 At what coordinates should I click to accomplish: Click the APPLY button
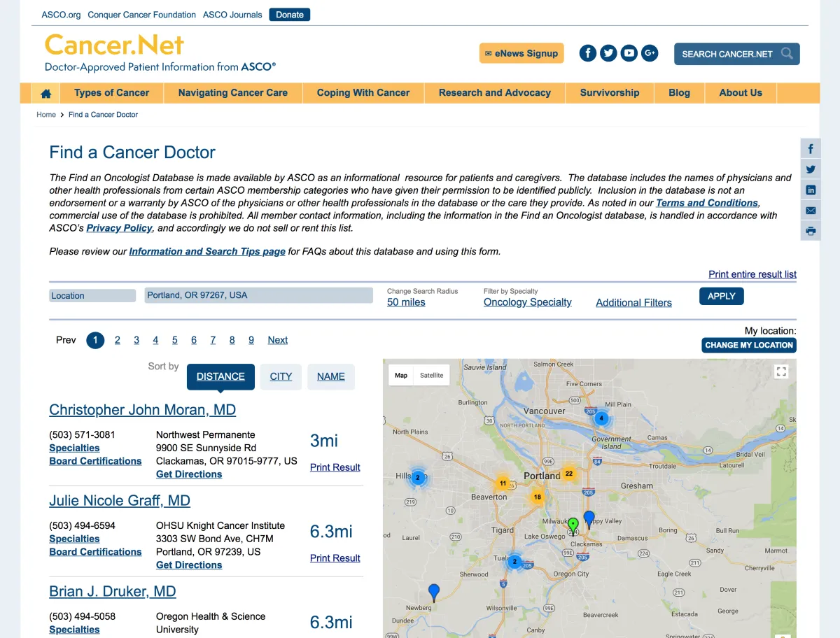(x=721, y=296)
